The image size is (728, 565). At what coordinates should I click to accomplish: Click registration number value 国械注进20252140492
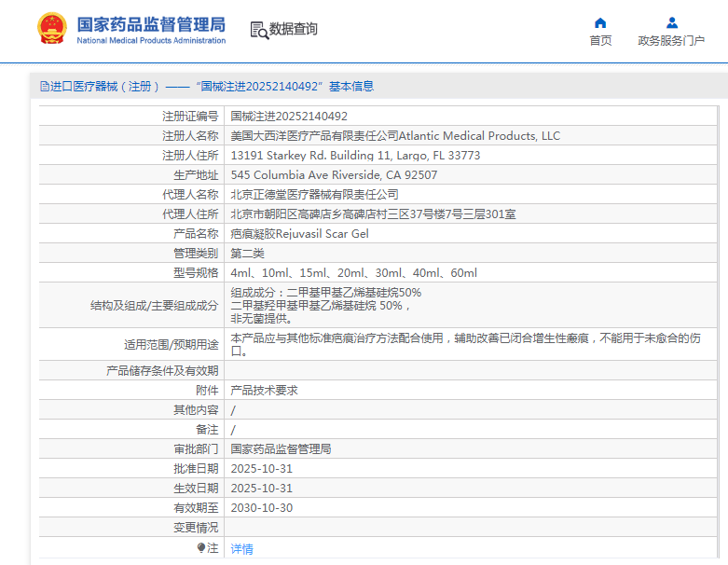289,117
